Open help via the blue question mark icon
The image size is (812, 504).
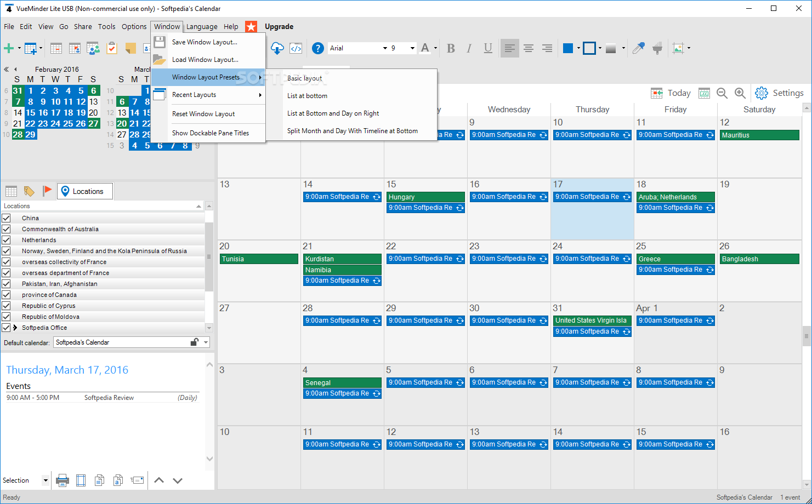pyautogui.click(x=317, y=48)
